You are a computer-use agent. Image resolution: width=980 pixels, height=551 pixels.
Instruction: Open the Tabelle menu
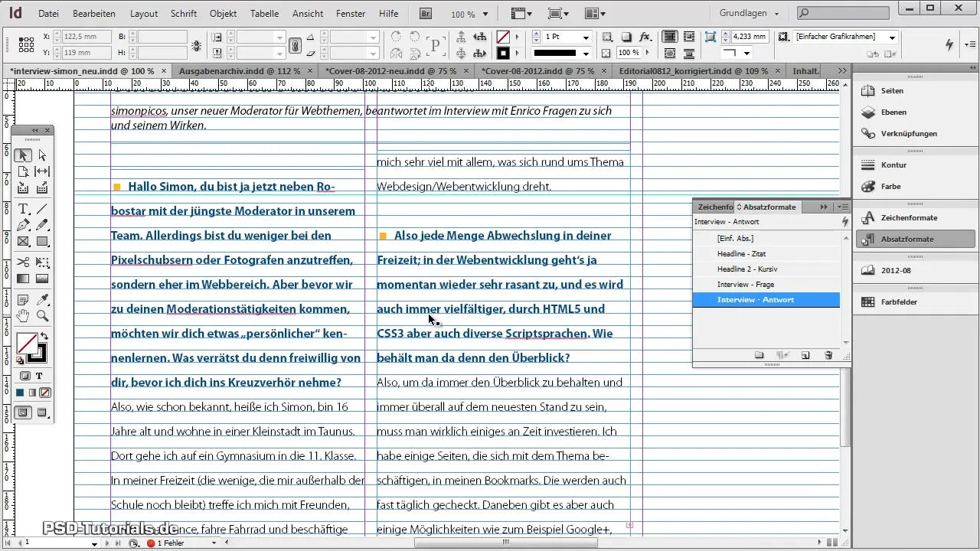coord(264,14)
